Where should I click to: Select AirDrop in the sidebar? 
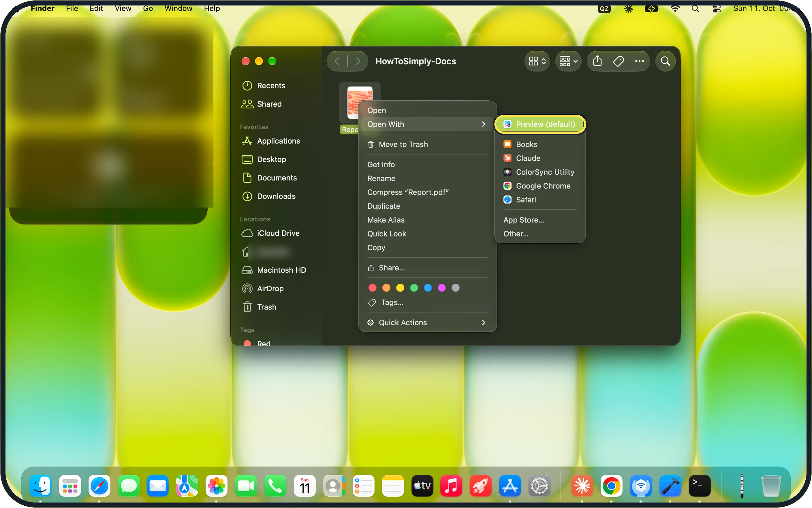pos(276,289)
